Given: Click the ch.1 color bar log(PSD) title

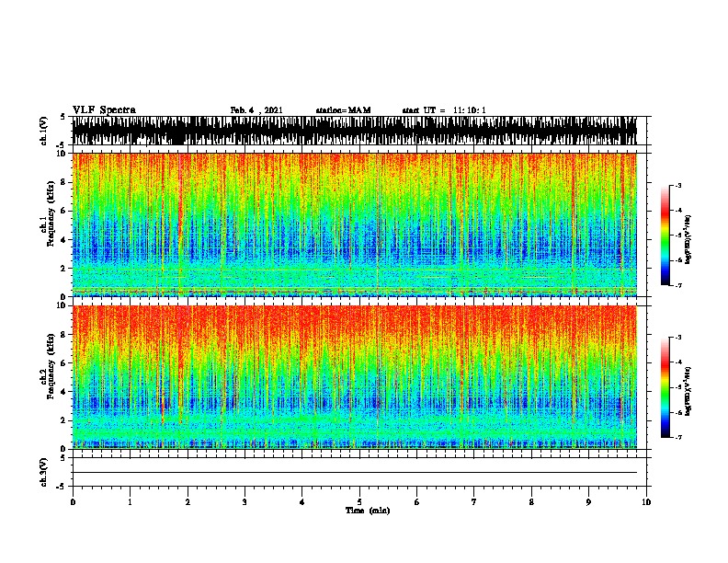Looking at the screenshot, I should tap(688, 239).
